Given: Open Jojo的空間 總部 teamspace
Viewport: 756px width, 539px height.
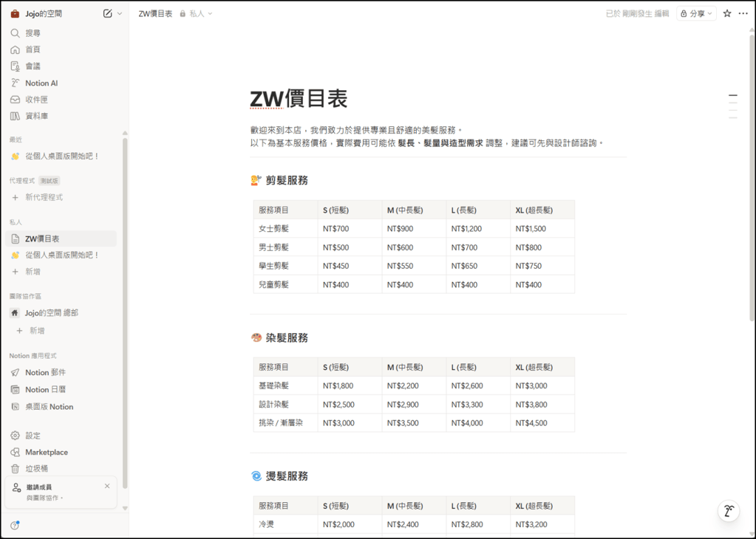Looking at the screenshot, I should click(51, 313).
